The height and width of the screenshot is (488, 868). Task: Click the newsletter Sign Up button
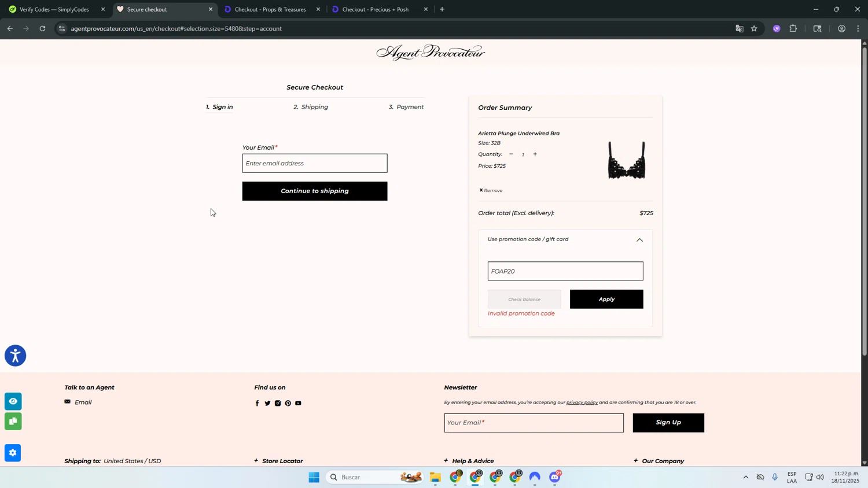[668, 423]
